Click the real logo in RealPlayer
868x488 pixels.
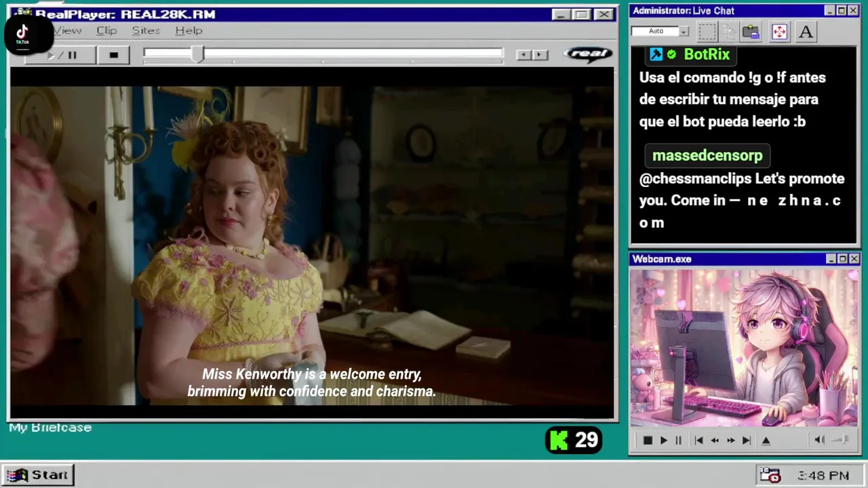tap(588, 54)
